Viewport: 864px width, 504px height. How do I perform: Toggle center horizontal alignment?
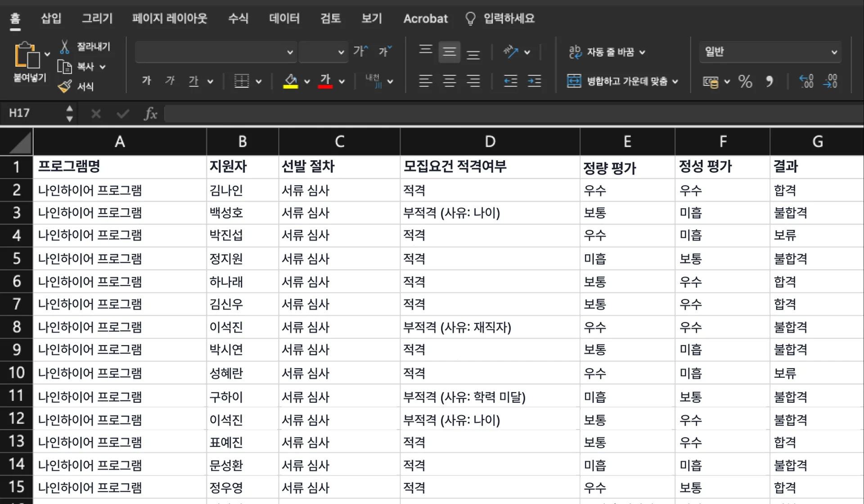coord(449,81)
